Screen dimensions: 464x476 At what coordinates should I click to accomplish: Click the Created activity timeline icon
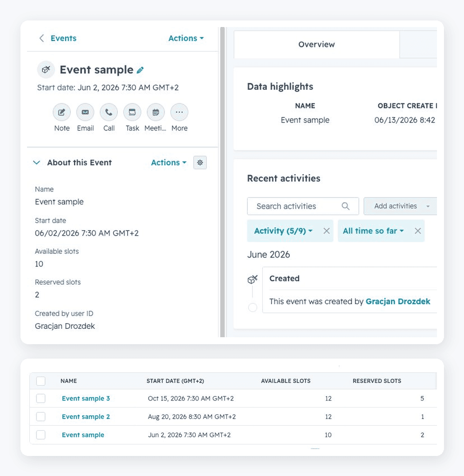point(252,279)
